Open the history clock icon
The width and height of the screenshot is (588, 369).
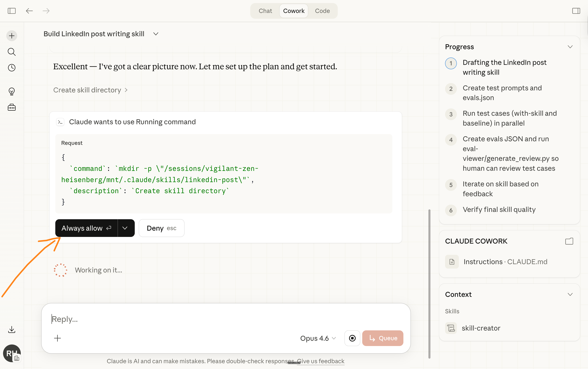coord(12,68)
